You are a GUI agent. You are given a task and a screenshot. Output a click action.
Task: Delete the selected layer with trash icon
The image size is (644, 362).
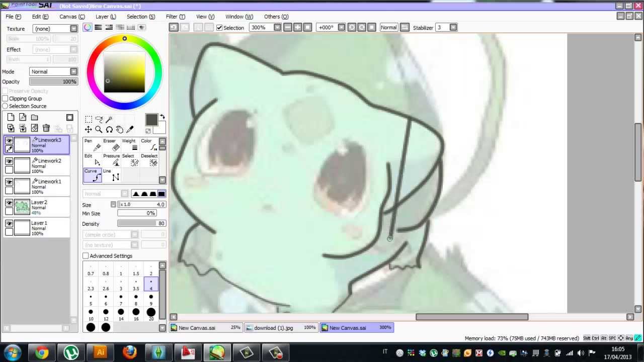pyautogui.click(x=46, y=128)
